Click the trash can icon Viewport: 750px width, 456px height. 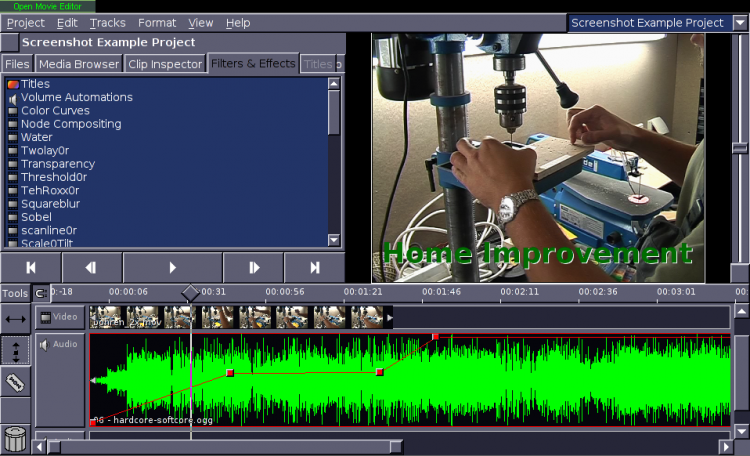coord(15,438)
